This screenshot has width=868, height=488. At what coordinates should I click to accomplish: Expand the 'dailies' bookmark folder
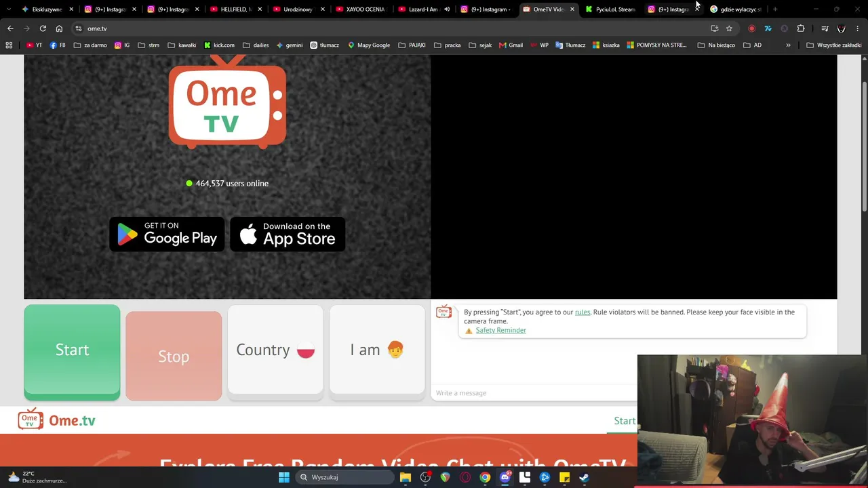tap(256, 45)
